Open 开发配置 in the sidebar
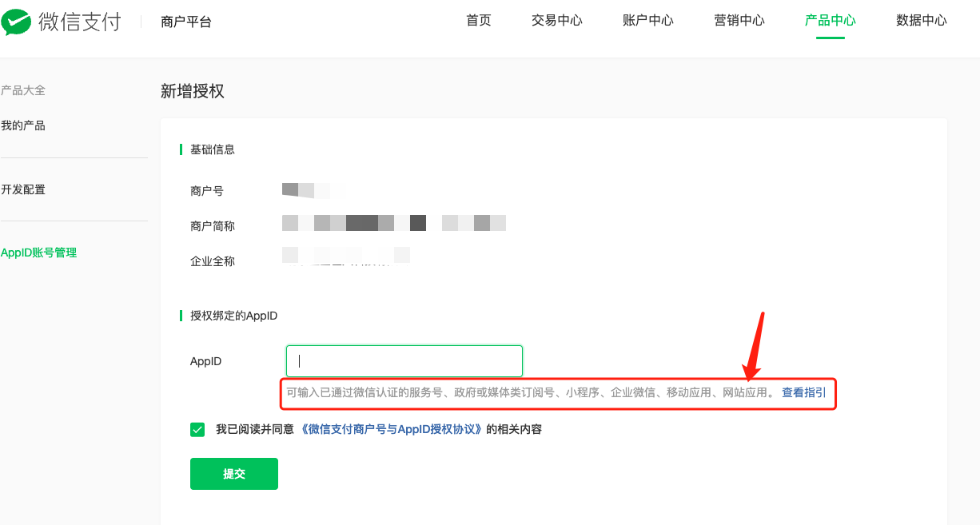The image size is (980, 525). click(x=23, y=189)
